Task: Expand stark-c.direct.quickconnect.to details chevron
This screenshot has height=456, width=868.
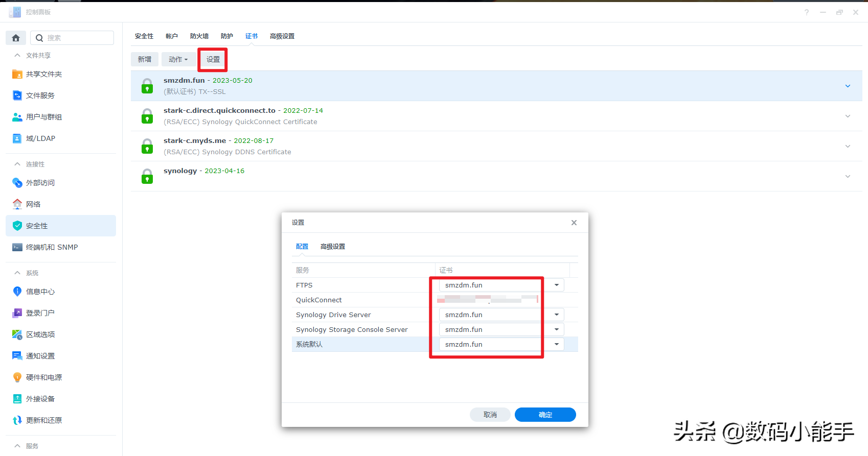Action: point(848,116)
